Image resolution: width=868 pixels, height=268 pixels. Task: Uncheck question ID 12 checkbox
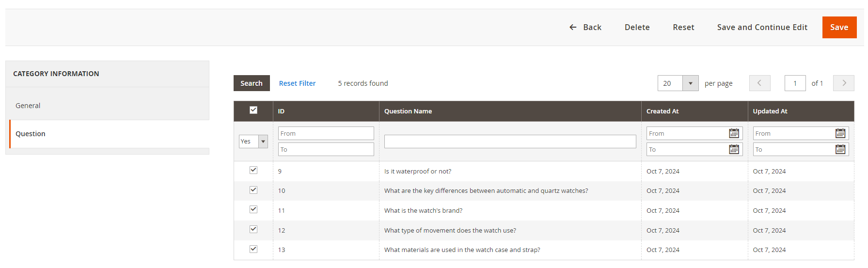click(253, 229)
